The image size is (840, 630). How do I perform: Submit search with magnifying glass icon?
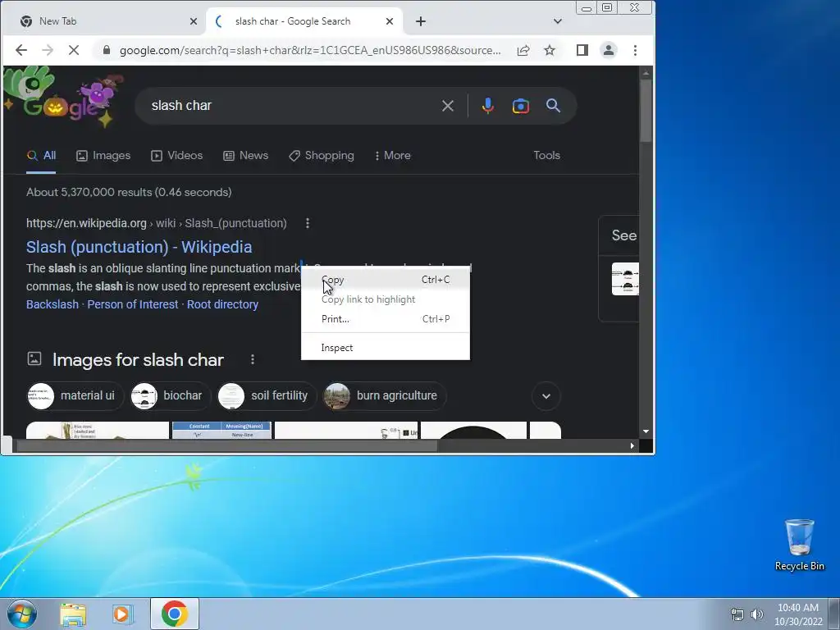554,106
